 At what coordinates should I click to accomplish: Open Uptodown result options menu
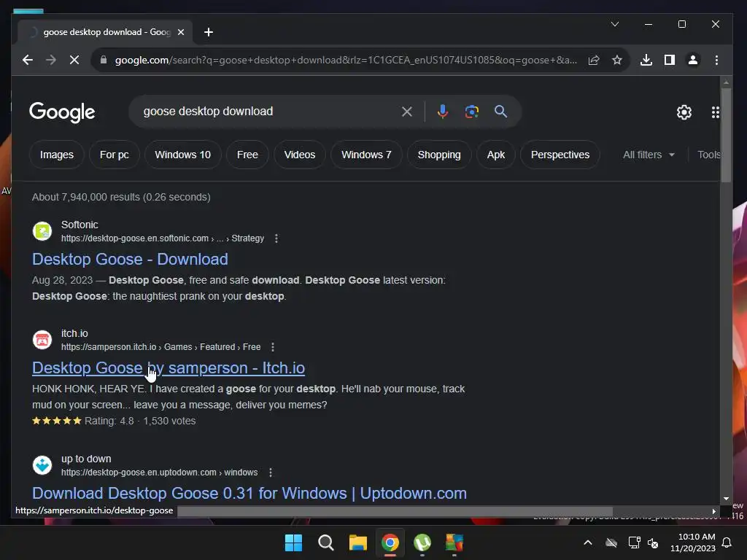tap(271, 472)
